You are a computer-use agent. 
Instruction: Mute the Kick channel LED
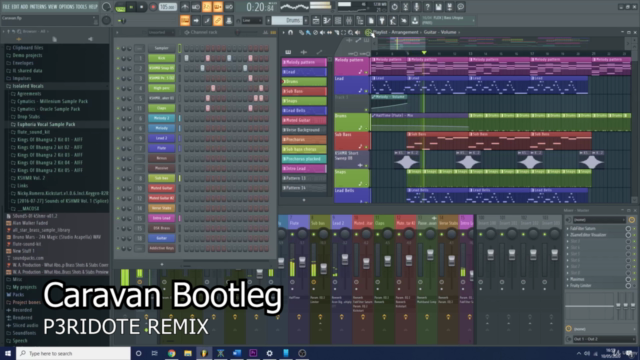(118, 58)
